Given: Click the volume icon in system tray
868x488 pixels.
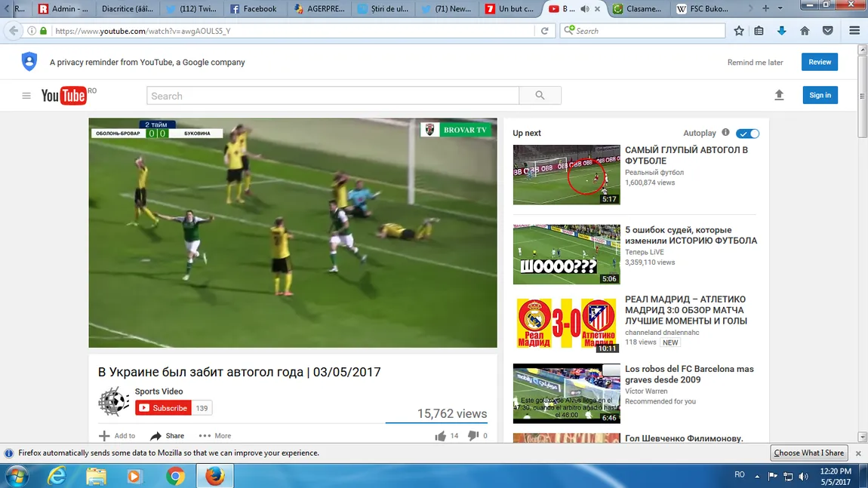Looking at the screenshot, I should click(x=804, y=477).
